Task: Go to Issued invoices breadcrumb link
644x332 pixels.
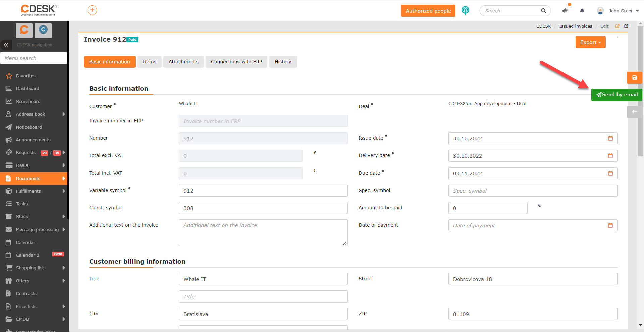Action: click(x=576, y=26)
